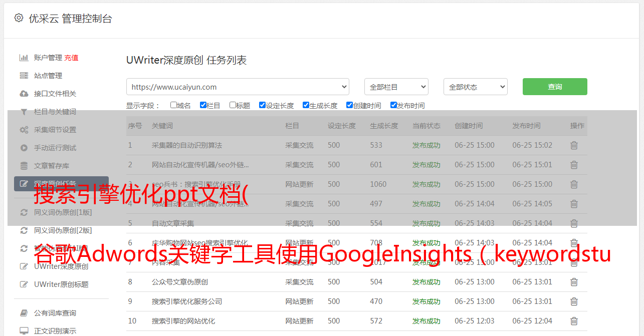
Task: Click the green 查询 button
Action: click(555, 87)
